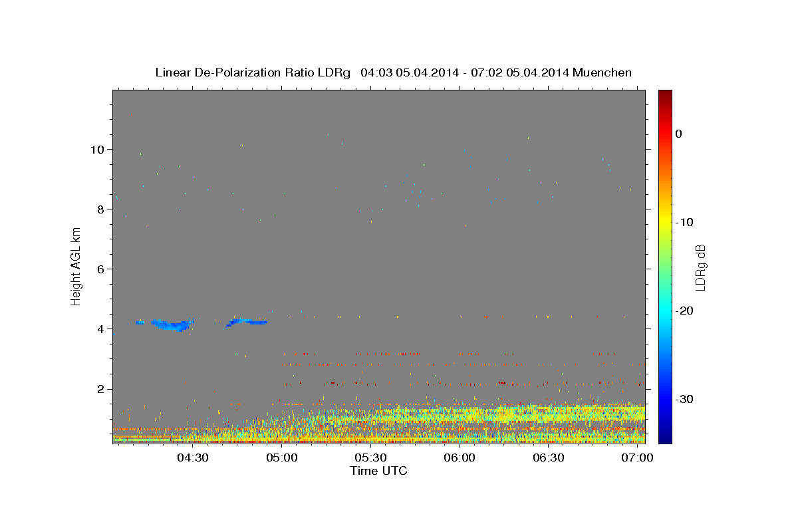Click the 'Height AGL km' axis label

[x=76, y=266]
